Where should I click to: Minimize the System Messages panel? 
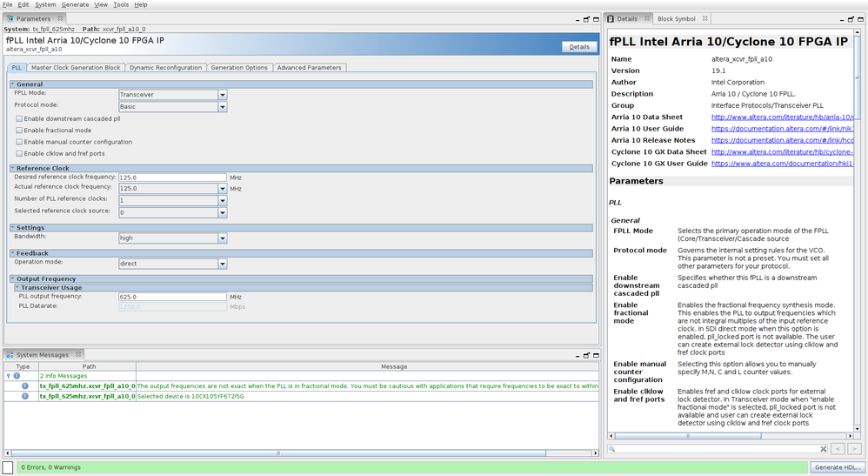tap(578, 356)
